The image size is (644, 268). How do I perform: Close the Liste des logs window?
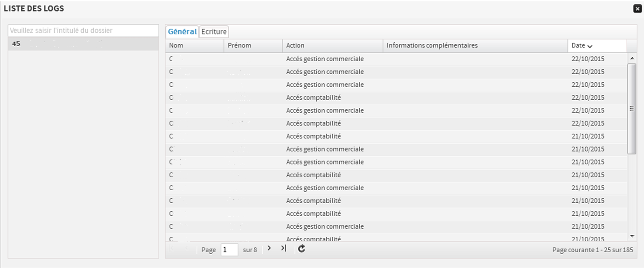click(637, 9)
